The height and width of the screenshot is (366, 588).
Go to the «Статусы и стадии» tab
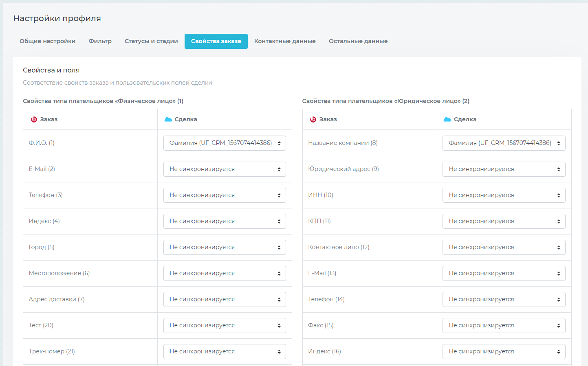click(151, 41)
